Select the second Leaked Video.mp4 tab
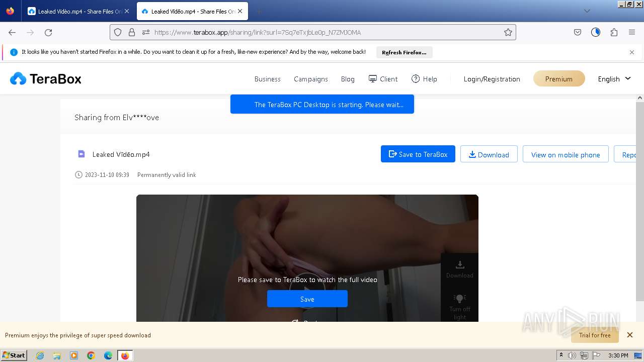Screen dimensions: 644x362 tap(192, 11)
